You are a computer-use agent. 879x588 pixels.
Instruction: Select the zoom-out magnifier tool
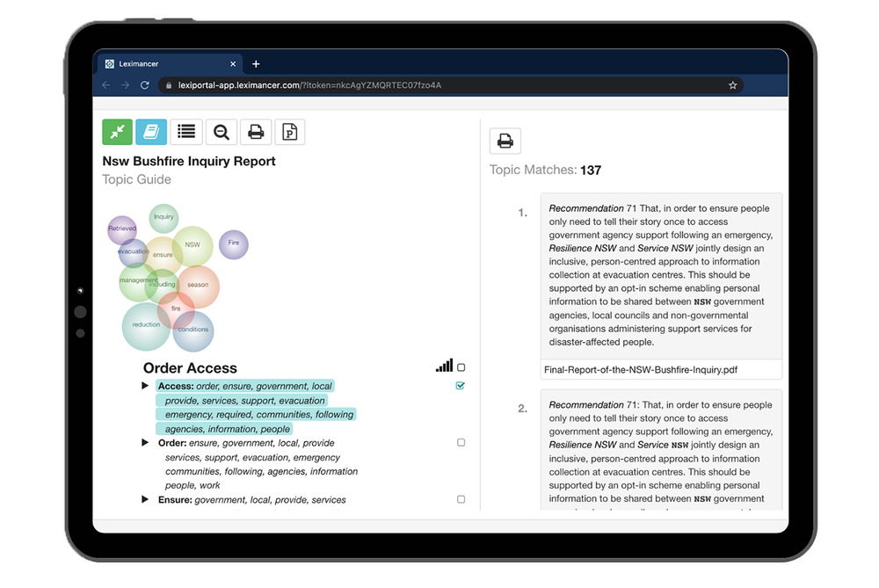[x=221, y=132]
